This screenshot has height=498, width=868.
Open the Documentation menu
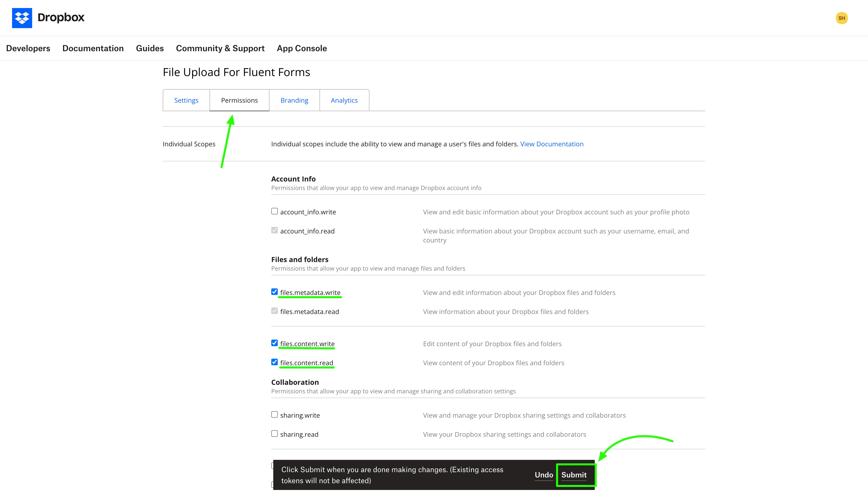(x=93, y=48)
